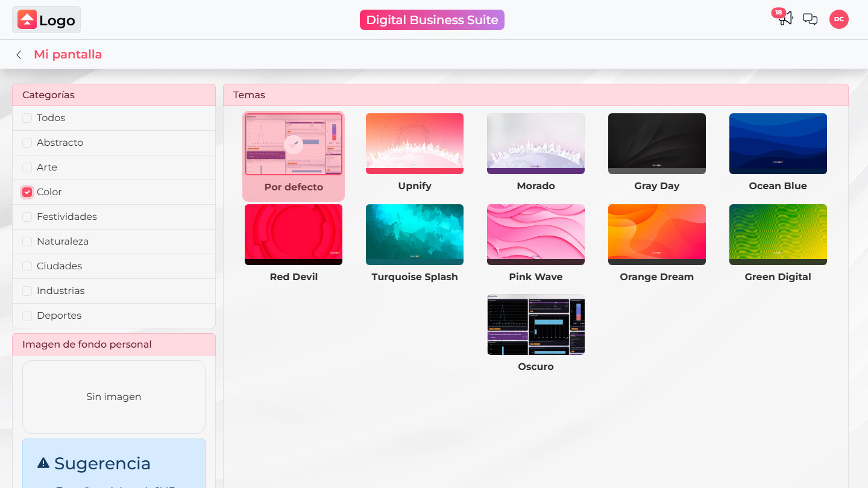This screenshot has width=868, height=488.
Task: Go back using the left arrow icon
Action: (19, 55)
